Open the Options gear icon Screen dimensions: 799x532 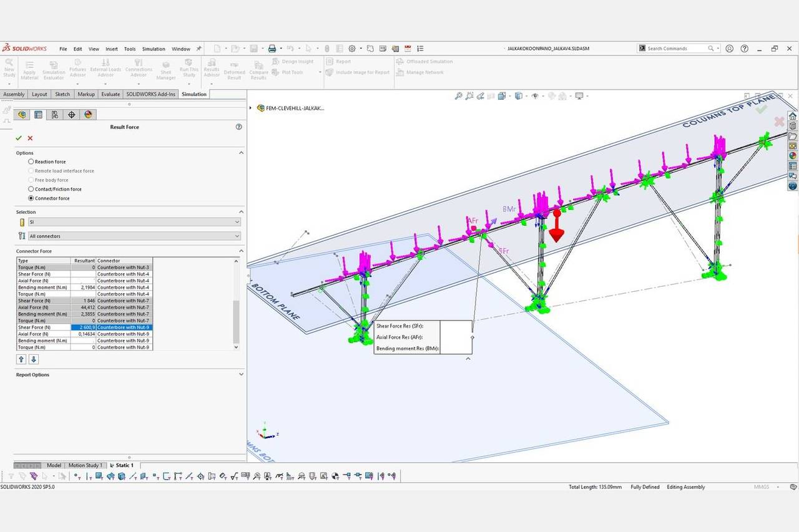(352, 49)
